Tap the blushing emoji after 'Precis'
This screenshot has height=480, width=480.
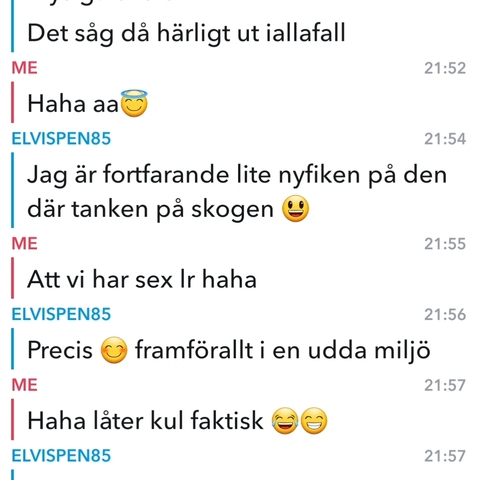pyautogui.click(x=114, y=350)
